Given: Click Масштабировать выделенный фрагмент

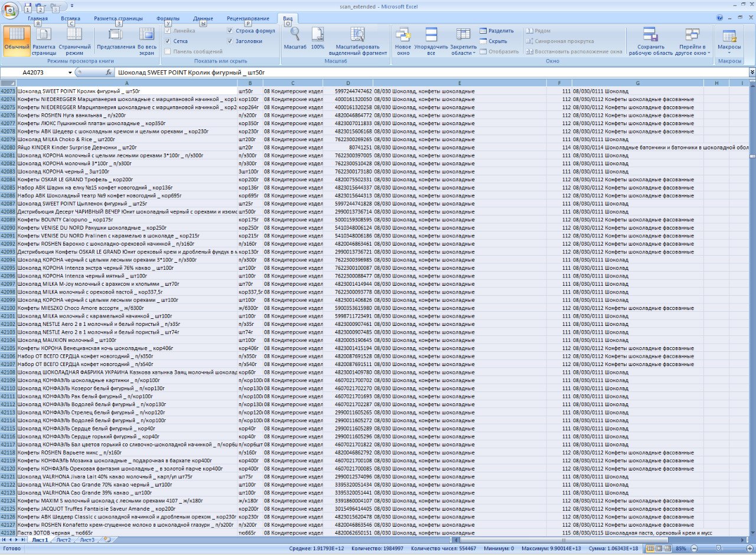Looking at the screenshot, I should [x=358, y=41].
